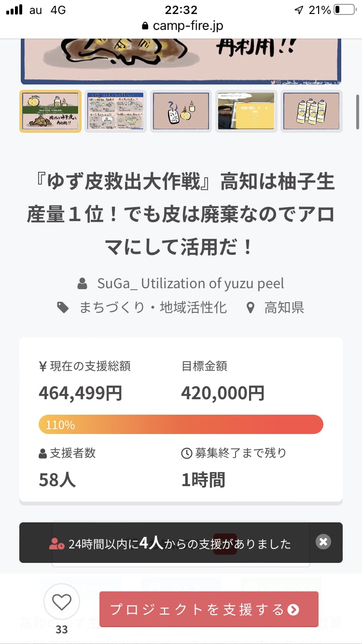362x644 pixels.
Task: Tap the category tag icon
Action: click(63, 308)
